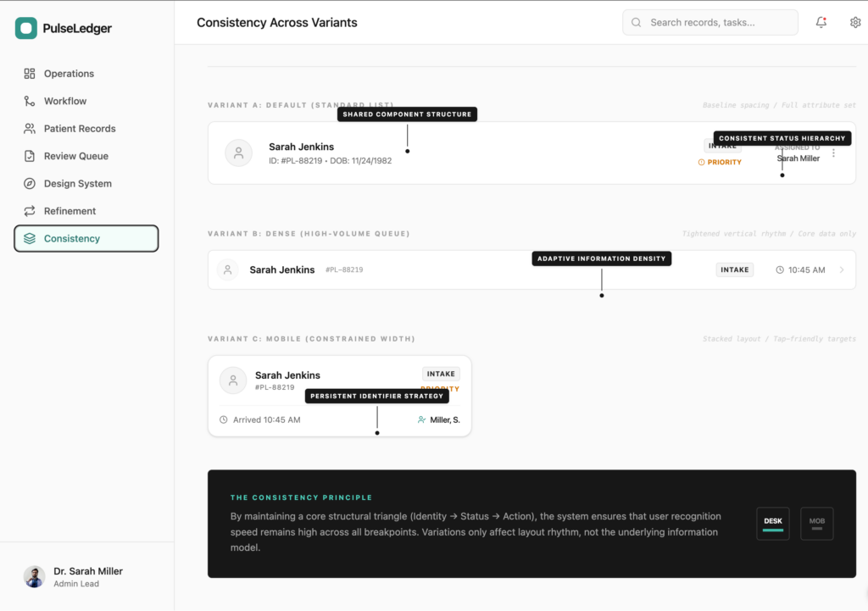
Task: Click Sarah Jenkins name in Variant B
Action: (281, 269)
